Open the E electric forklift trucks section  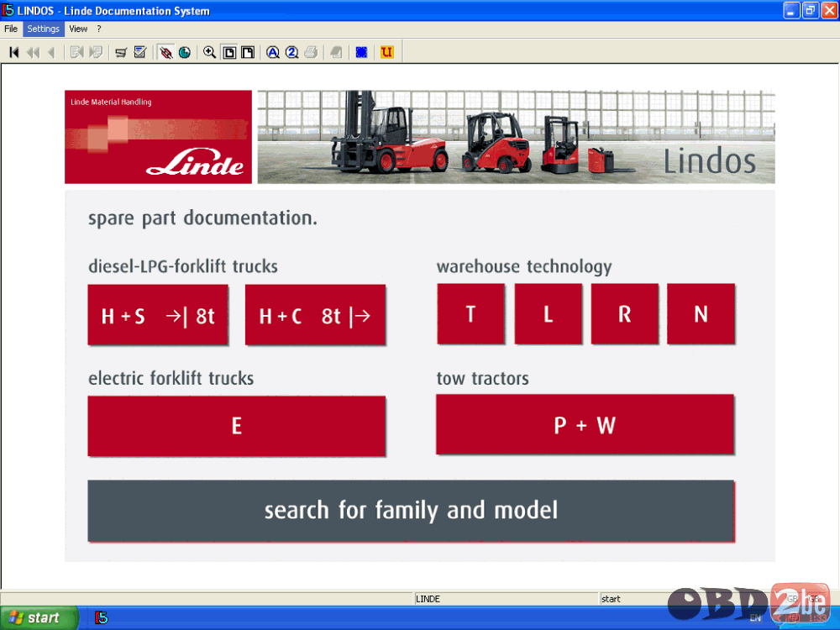[x=237, y=426]
